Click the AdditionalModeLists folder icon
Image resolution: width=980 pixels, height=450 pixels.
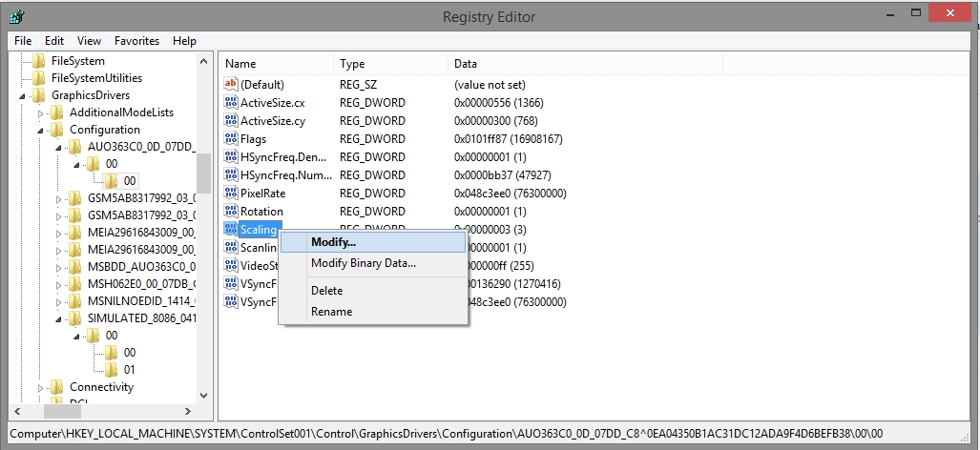(57, 112)
